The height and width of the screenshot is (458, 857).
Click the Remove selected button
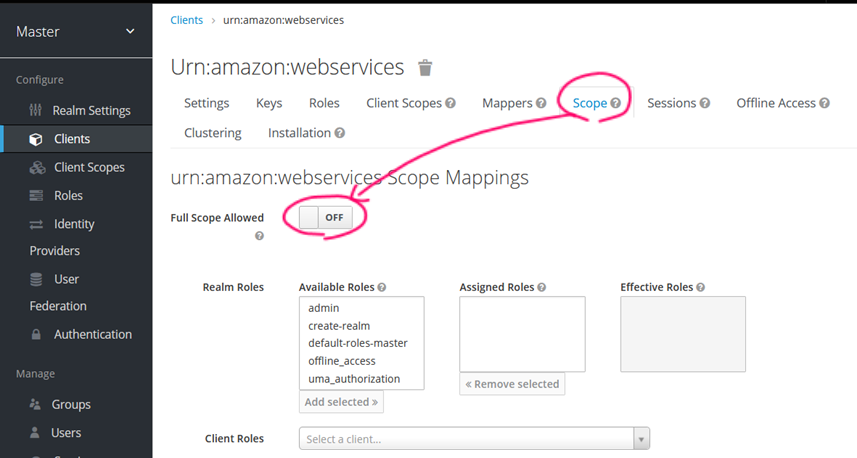(x=512, y=384)
